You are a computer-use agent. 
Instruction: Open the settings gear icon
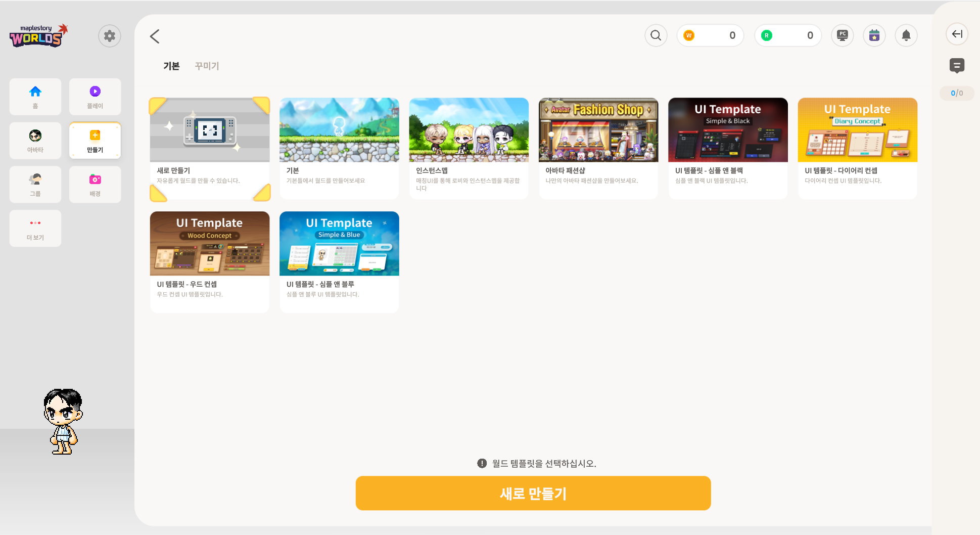[109, 36]
